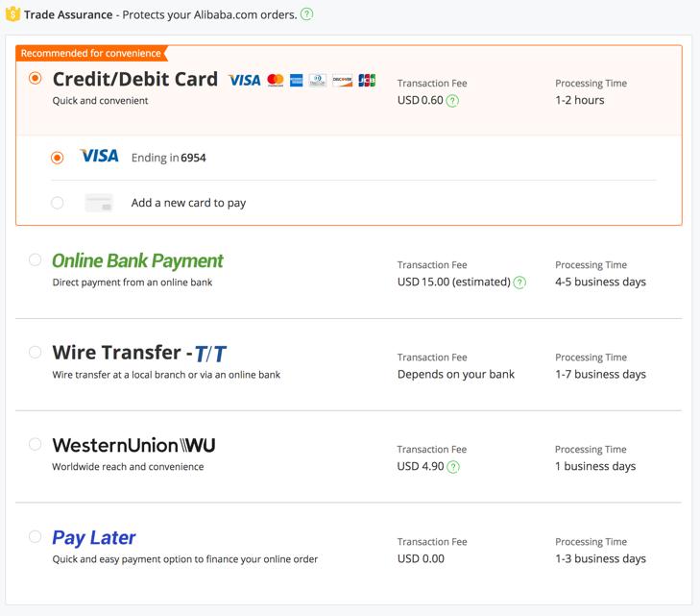Select Online Bank Payment radio button
Image resolution: width=700 pixels, height=616 pixels.
pos(36,259)
